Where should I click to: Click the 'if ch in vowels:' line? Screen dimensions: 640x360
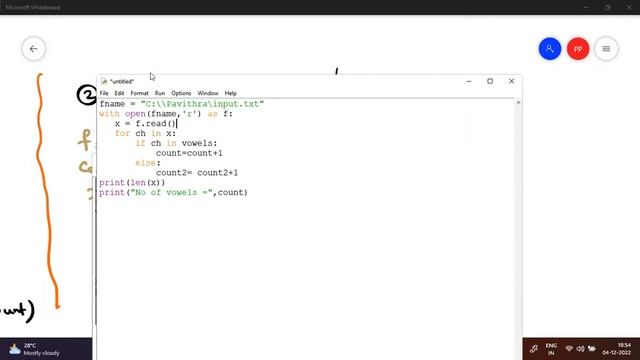click(176, 143)
